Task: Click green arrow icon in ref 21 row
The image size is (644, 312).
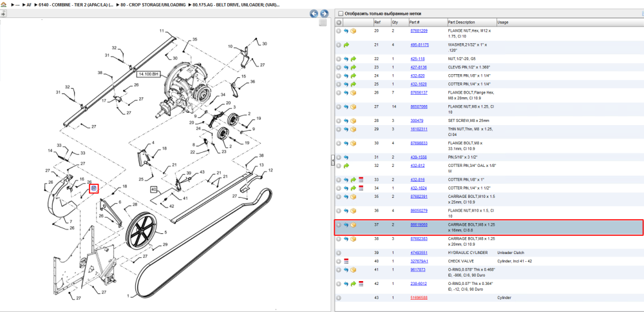Action: [346, 45]
